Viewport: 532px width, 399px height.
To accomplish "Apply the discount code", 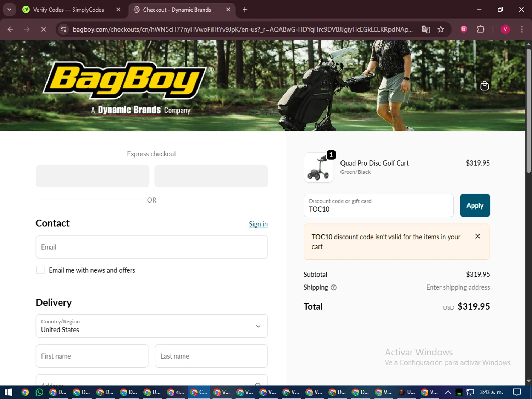I will point(475,205).
